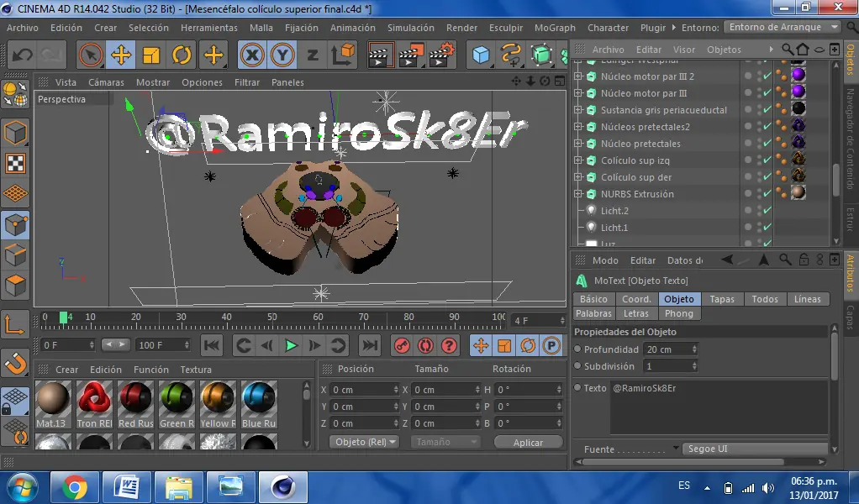
Task: Expand the Colículo sup der object
Action: pos(578,177)
